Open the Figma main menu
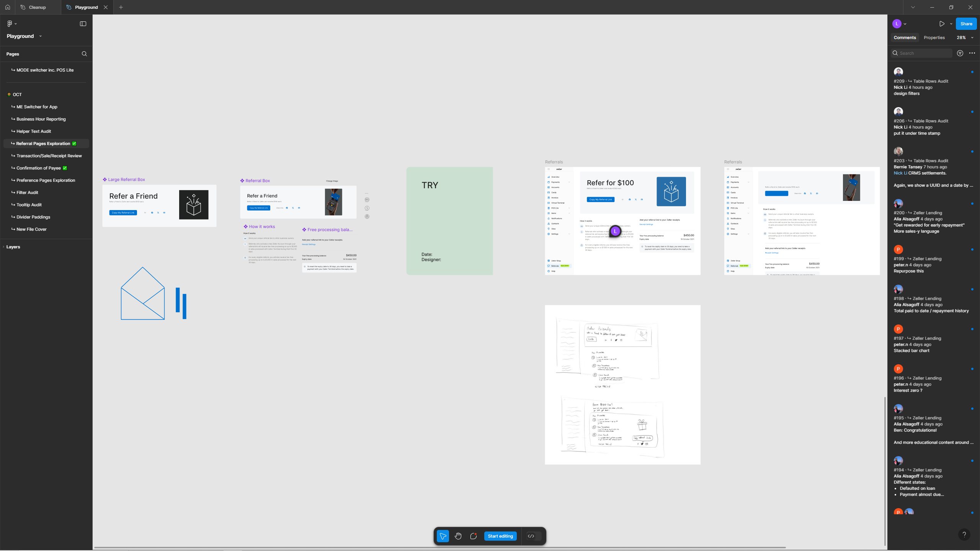Image resolution: width=980 pixels, height=551 pixels. coord(11,23)
